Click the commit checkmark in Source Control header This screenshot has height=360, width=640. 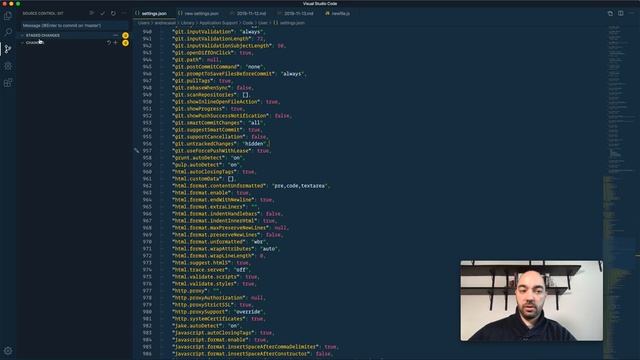[x=102, y=13]
